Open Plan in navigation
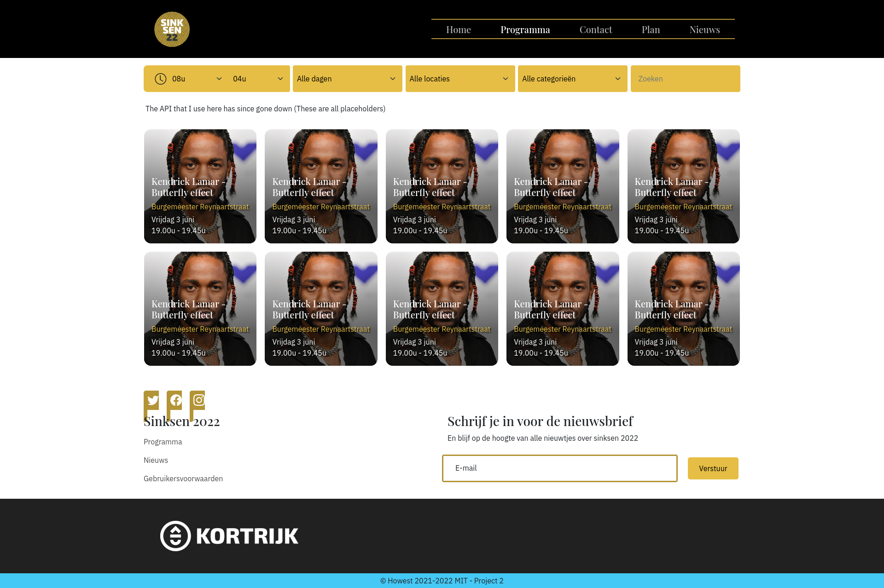884x588 pixels. pos(651,29)
